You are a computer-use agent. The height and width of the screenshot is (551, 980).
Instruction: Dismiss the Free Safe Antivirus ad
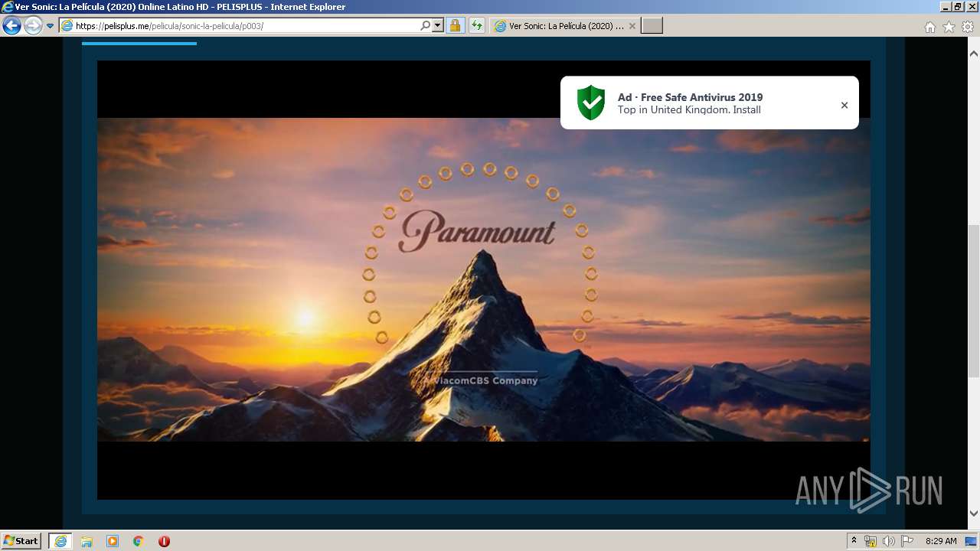844,106
